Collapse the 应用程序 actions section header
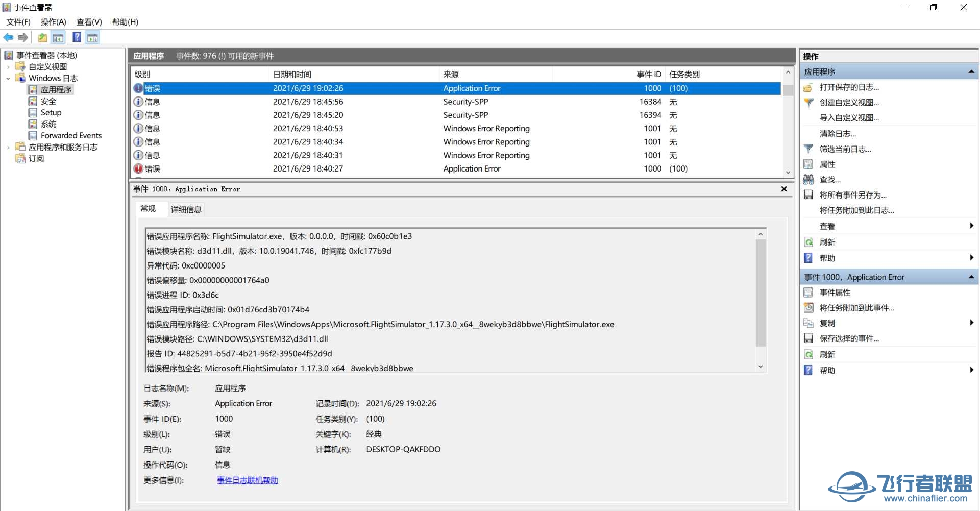 (x=971, y=72)
